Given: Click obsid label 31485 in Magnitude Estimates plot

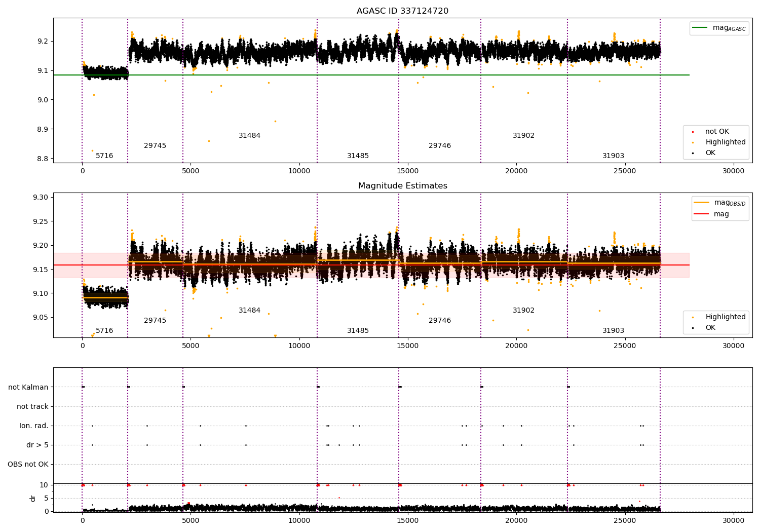Looking at the screenshot, I should 358,331.
